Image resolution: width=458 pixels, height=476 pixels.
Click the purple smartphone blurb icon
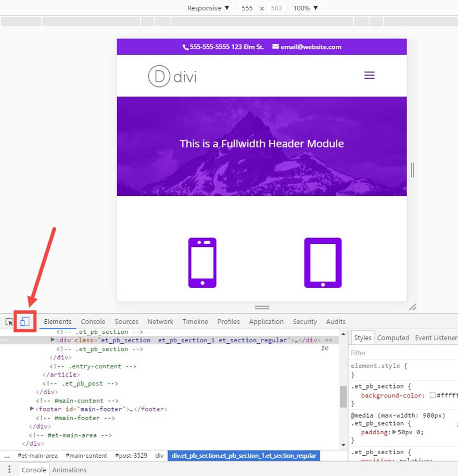202,263
